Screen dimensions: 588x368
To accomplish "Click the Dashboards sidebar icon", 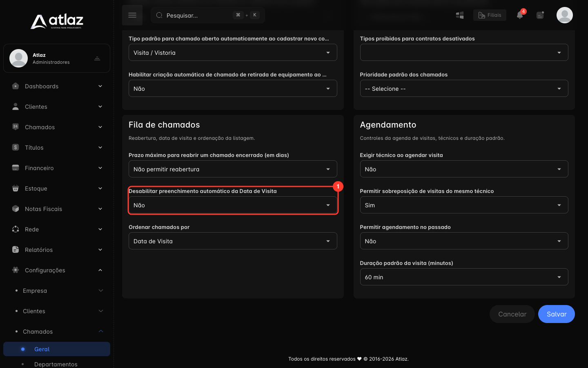I will click(16, 86).
